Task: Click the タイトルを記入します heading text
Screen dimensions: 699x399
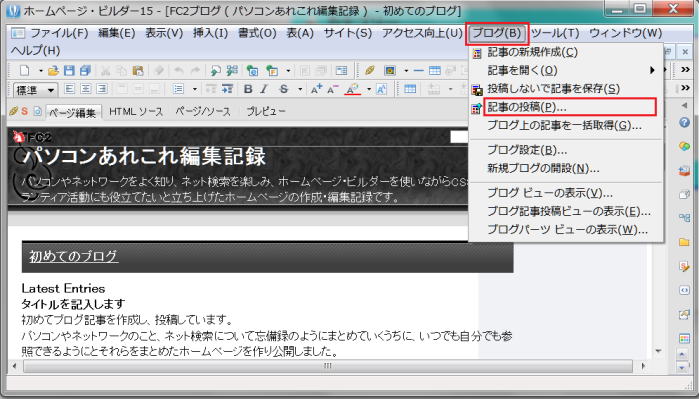Action: coord(73,304)
